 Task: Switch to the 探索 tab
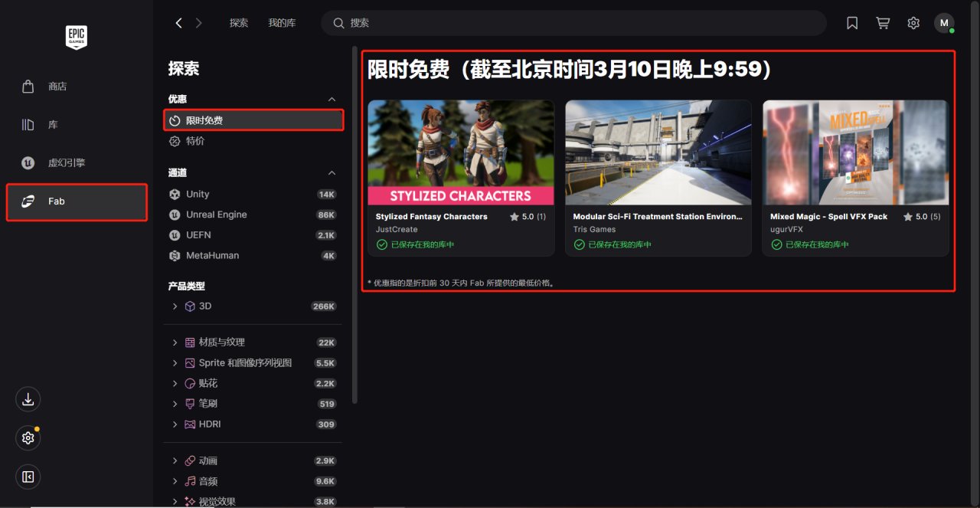pyautogui.click(x=239, y=23)
